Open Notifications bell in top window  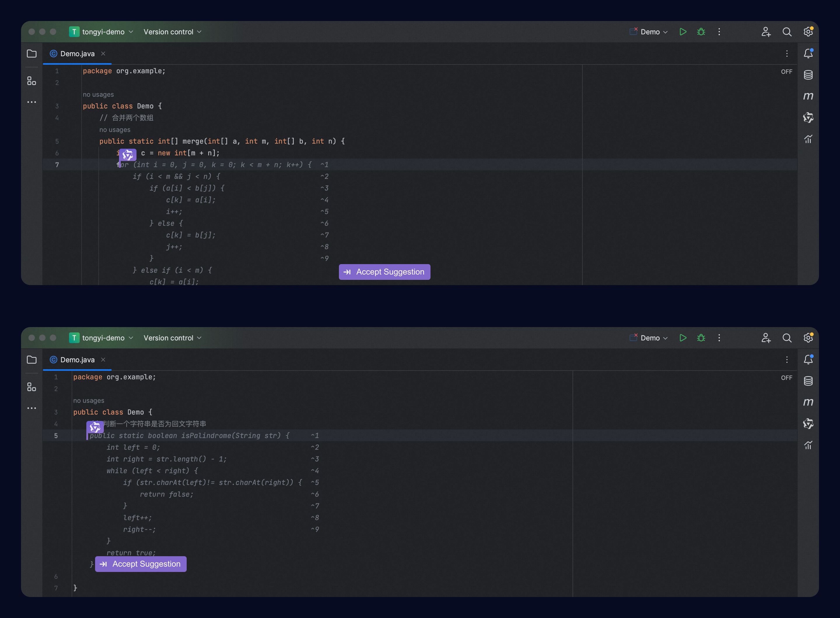[808, 54]
